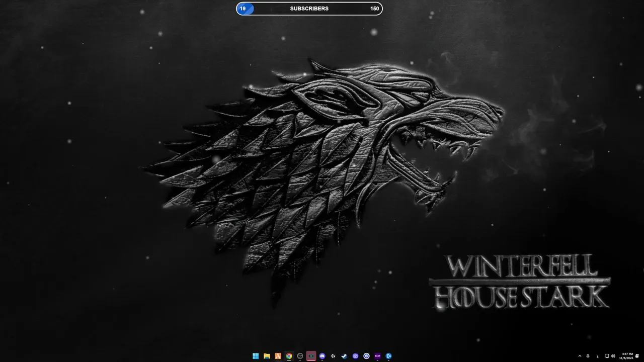Open OBS Studio from the taskbar
This screenshot has width=644, height=362.
pos(300,356)
